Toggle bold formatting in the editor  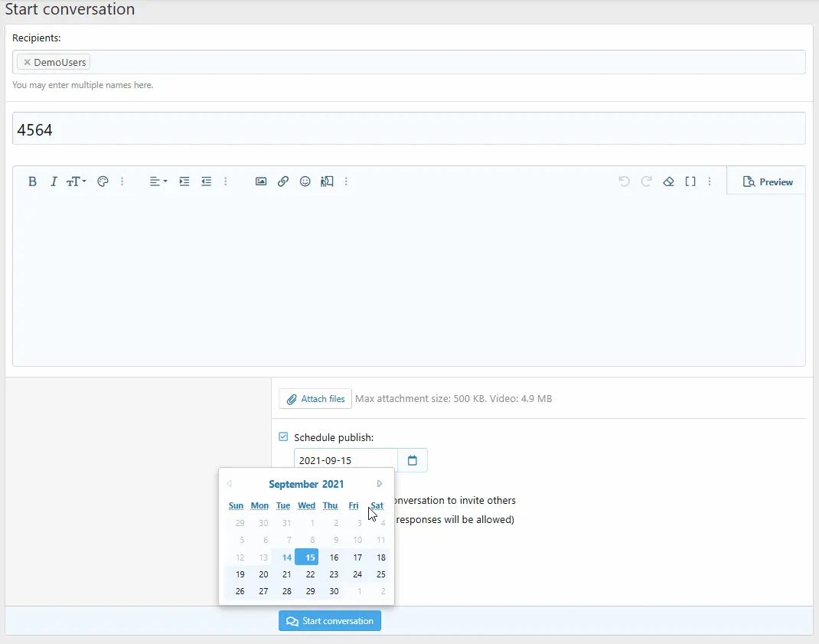32,181
